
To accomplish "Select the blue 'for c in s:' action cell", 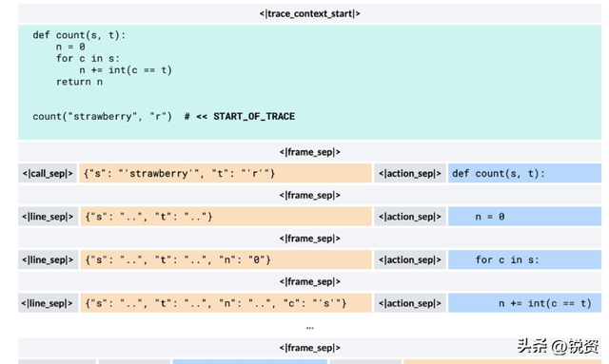I will pyautogui.click(x=524, y=259).
